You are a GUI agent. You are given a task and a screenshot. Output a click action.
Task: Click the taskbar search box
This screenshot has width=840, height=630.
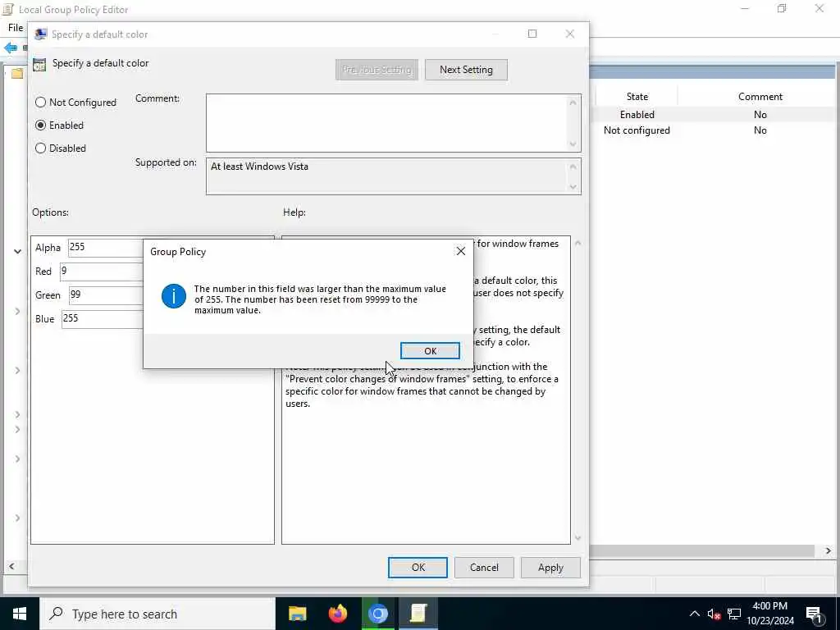point(157,614)
